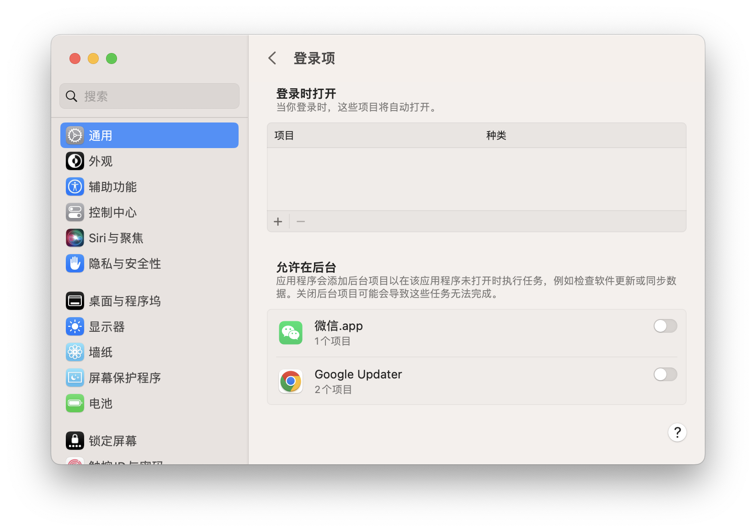
Task: Go to 控制中心 in sidebar
Action: tap(113, 213)
